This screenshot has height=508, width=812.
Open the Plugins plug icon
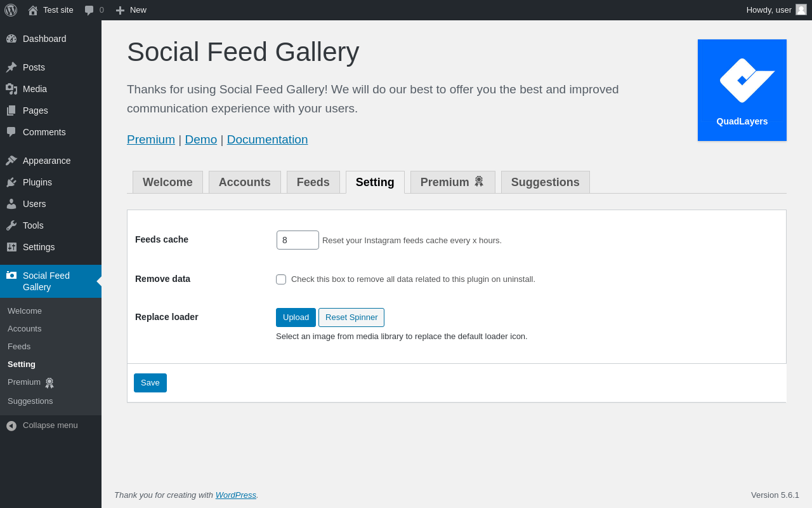(x=11, y=182)
